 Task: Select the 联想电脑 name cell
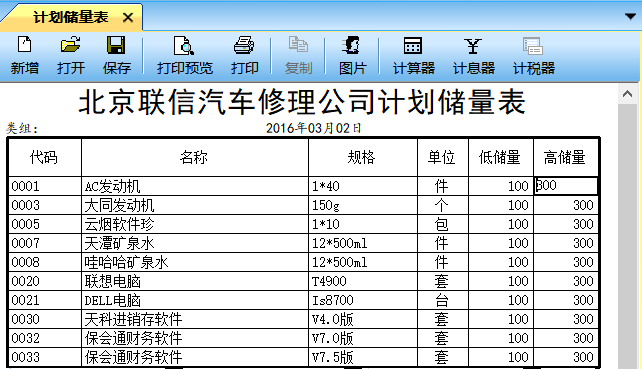click(194, 281)
